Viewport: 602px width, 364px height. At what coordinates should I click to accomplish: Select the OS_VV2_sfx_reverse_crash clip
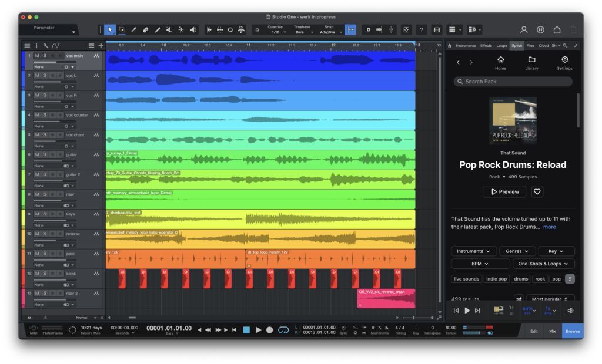click(386, 298)
